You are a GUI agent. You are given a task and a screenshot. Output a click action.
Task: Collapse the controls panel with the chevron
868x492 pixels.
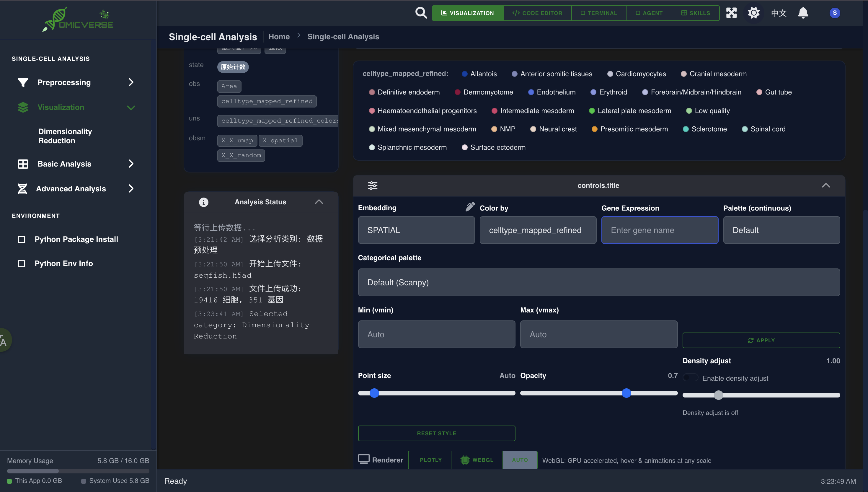click(x=826, y=185)
